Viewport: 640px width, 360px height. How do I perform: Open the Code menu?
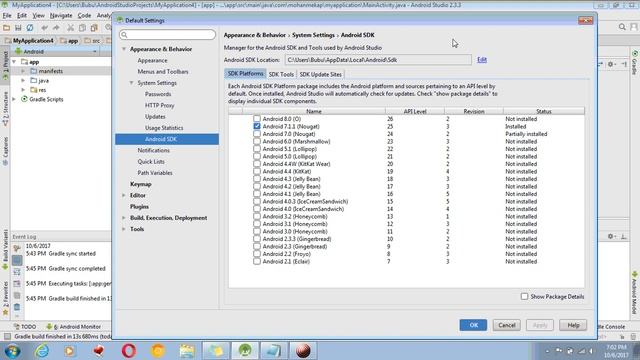pos(84,16)
